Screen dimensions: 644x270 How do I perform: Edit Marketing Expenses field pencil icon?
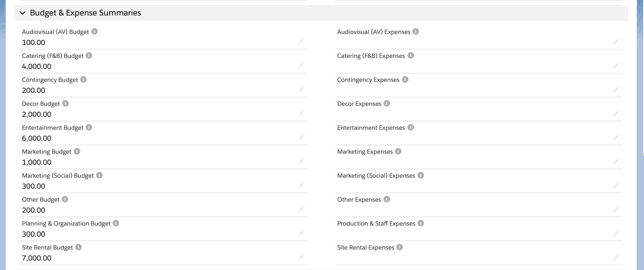tap(616, 161)
